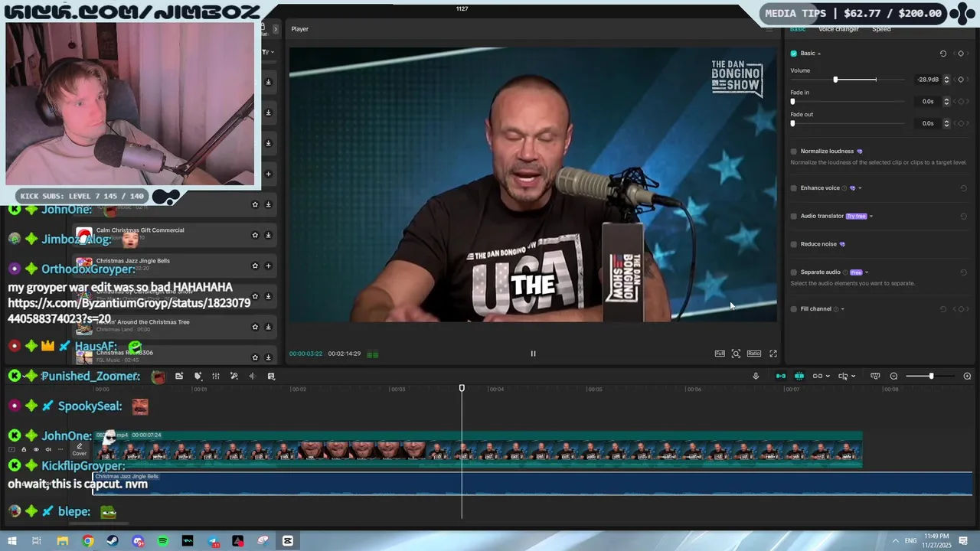Viewport: 980px width, 551px height.
Task: Adjust the Volume slider handle
Action: point(835,80)
